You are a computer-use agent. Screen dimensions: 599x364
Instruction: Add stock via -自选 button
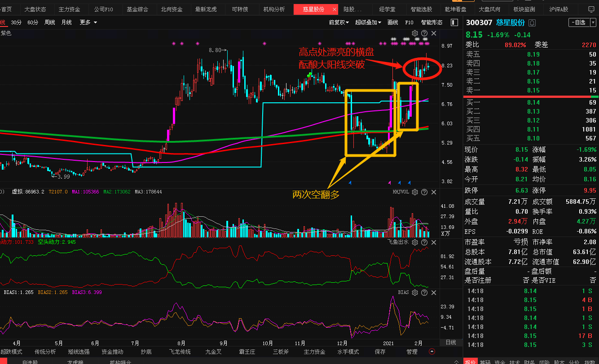(579, 22)
